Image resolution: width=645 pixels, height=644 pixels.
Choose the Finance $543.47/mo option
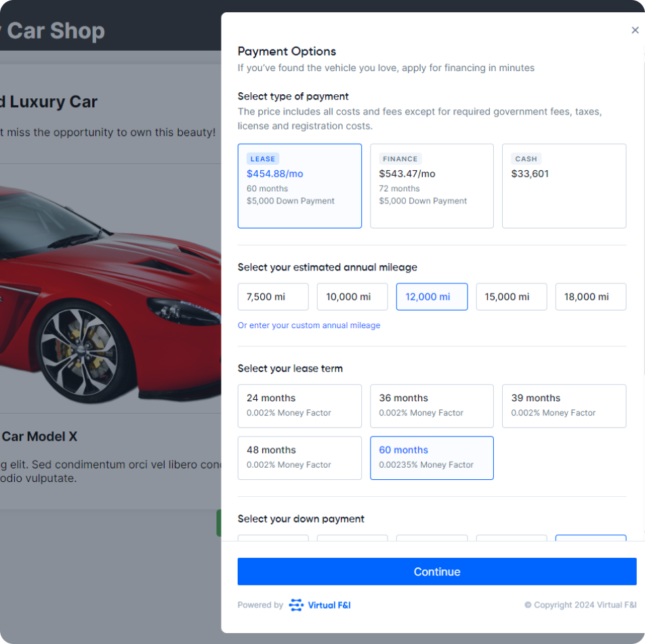pos(432,186)
